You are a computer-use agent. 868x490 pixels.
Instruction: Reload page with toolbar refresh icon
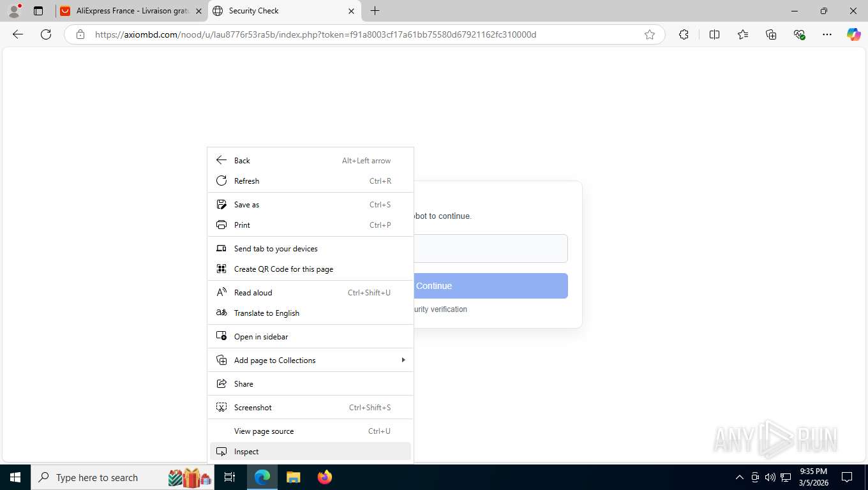click(x=46, y=34)
